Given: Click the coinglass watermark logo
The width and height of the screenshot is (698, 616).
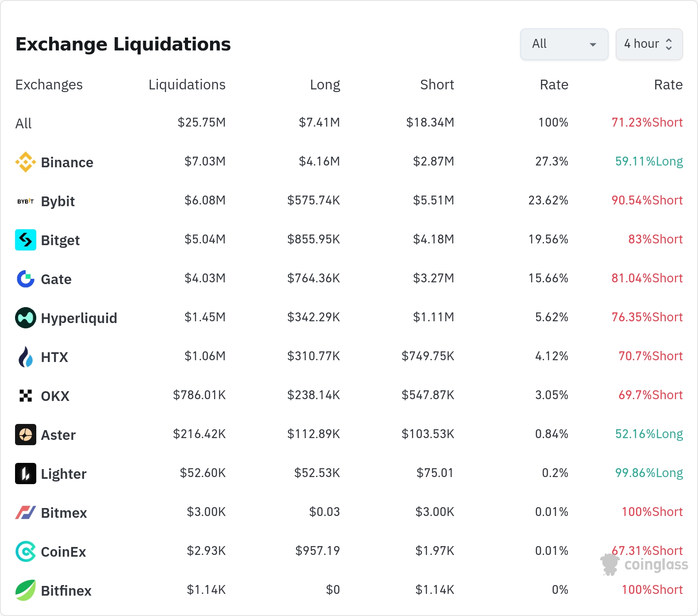Looking at the screenshot, I should (644, 565).
